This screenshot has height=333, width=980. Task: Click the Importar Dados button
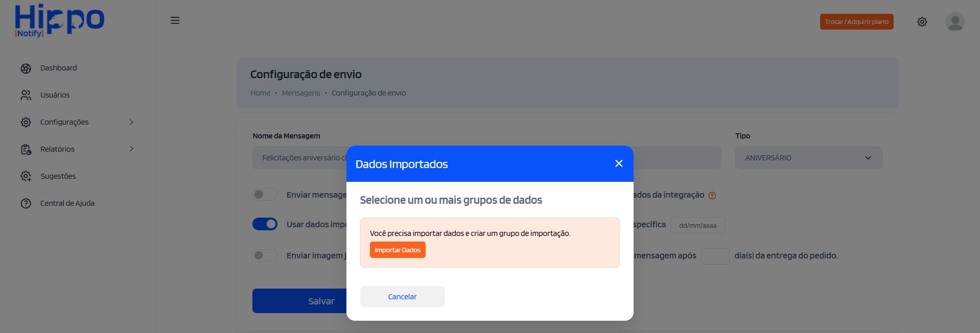click(398, 250)
